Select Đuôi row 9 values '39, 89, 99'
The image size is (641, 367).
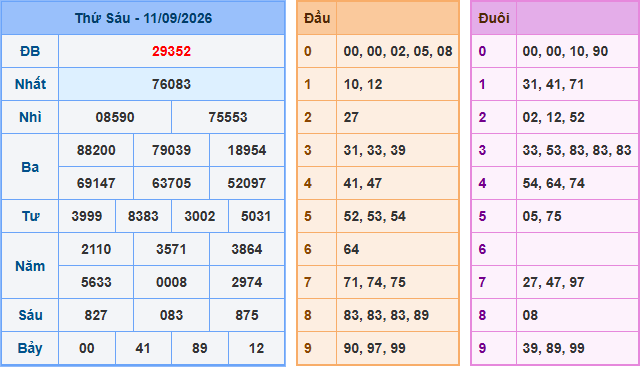pos(554,348)
